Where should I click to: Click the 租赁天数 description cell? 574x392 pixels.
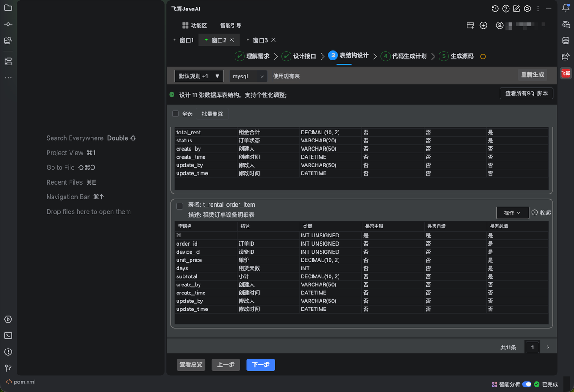coord(268,268)
